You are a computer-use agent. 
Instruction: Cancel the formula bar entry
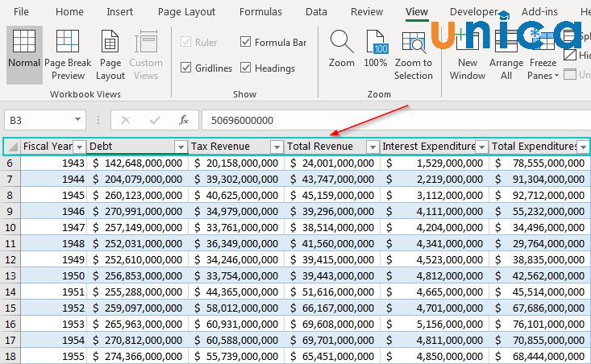coord(126,121)
